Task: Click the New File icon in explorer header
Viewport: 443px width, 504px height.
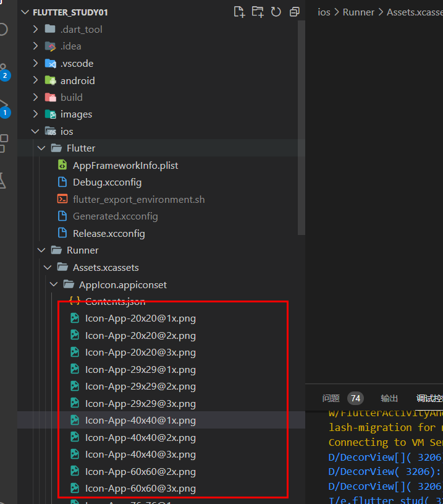Action: pos(239,12)
